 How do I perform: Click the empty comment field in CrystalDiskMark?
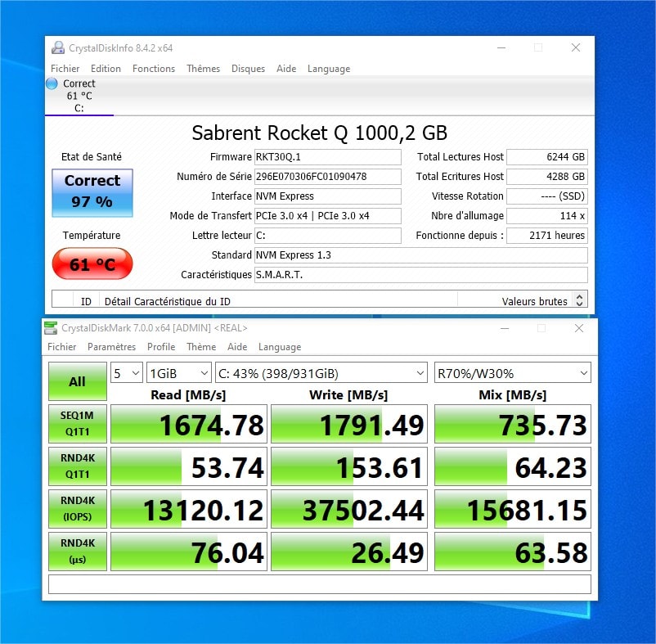pos(320,584)
